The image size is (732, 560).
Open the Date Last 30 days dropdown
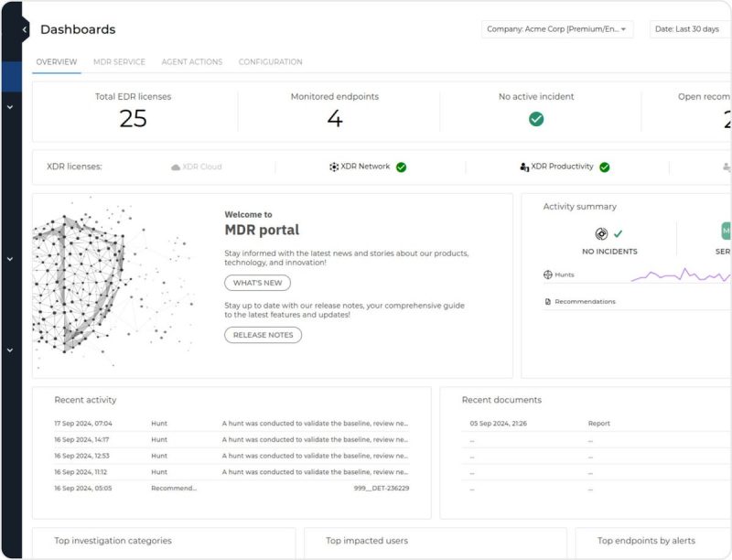tap(690, 29)
